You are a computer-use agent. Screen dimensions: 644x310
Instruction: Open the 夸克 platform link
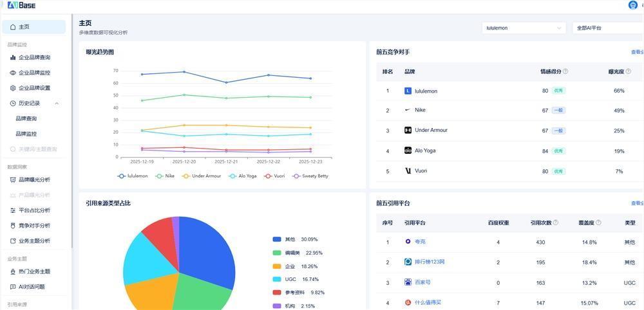[x=420, y=242]
